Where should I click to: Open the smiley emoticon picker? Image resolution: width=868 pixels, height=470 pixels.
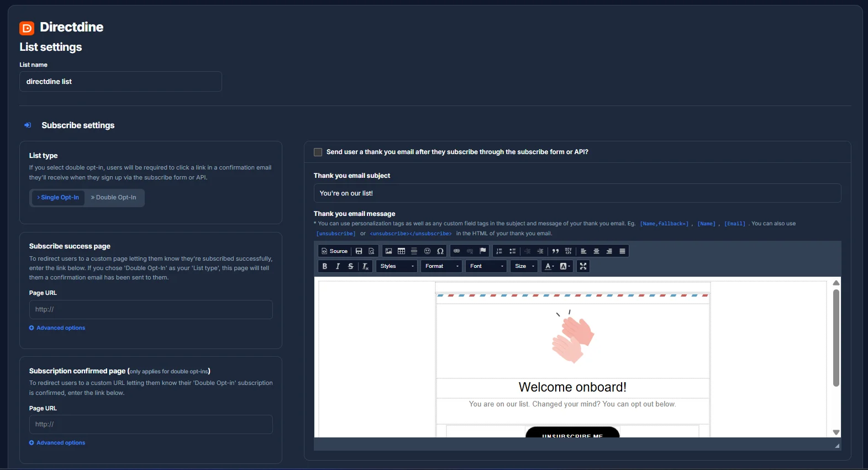click(427, 251)
